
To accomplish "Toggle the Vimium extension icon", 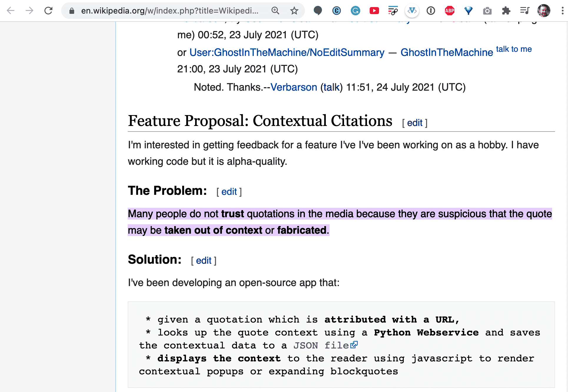I will pos(412,11).
